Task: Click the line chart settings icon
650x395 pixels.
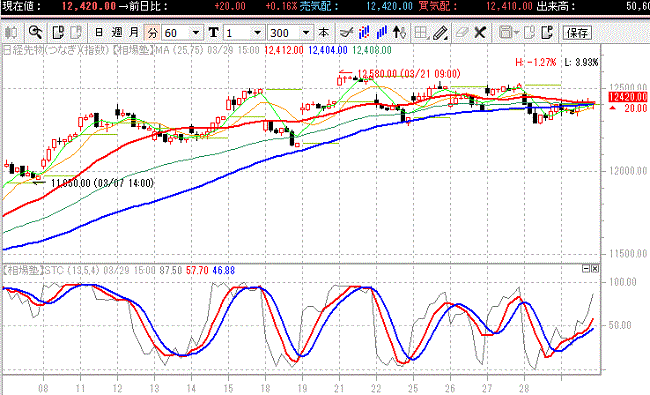Action: point(346,32)
